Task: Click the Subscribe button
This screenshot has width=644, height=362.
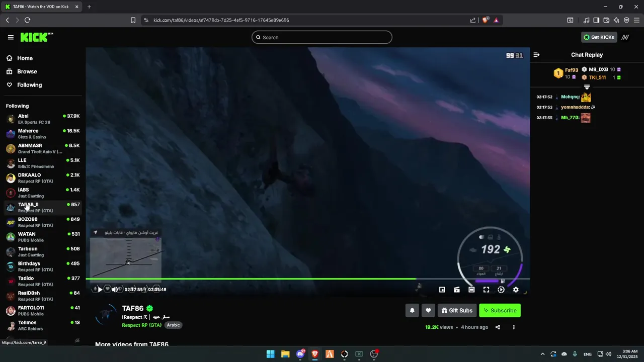Action: click(x=500, y=311)
